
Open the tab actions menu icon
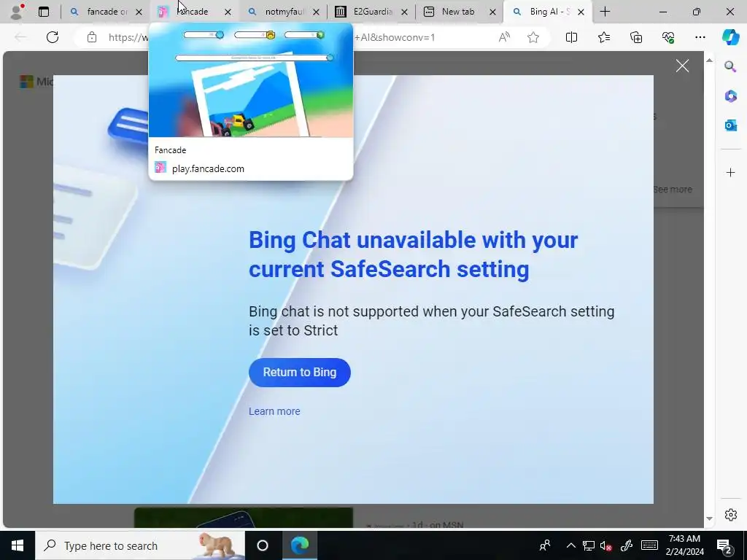(x=44, y=12)
